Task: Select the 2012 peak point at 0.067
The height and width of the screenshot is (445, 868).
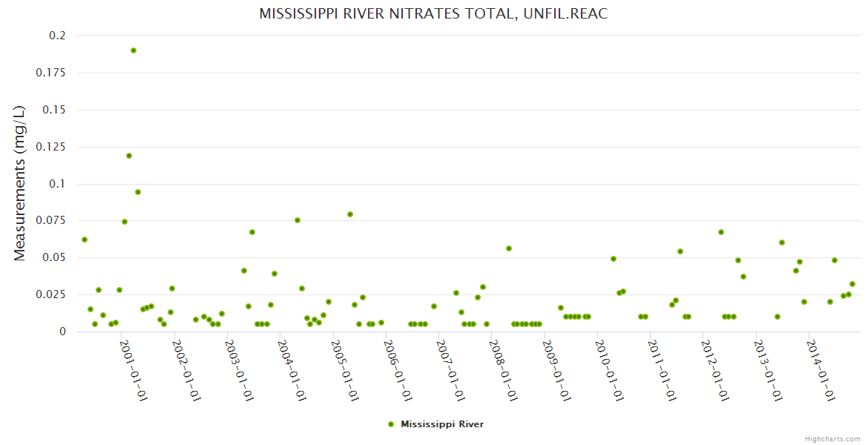Action: [721, 232]
